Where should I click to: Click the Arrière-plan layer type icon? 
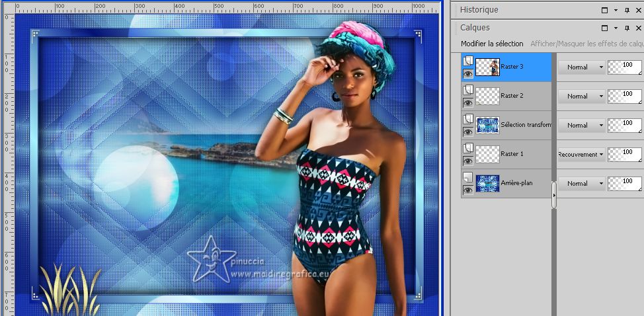coord(468,177)
